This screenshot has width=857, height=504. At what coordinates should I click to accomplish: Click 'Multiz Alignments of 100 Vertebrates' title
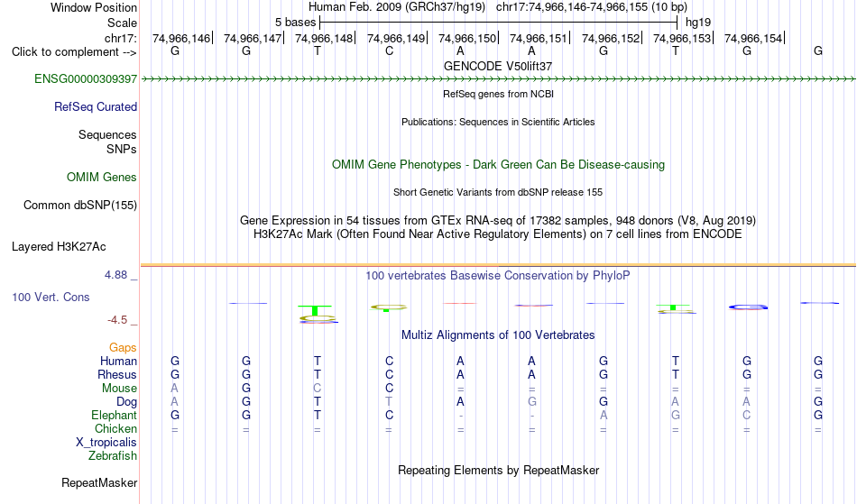tap(498, 335)
